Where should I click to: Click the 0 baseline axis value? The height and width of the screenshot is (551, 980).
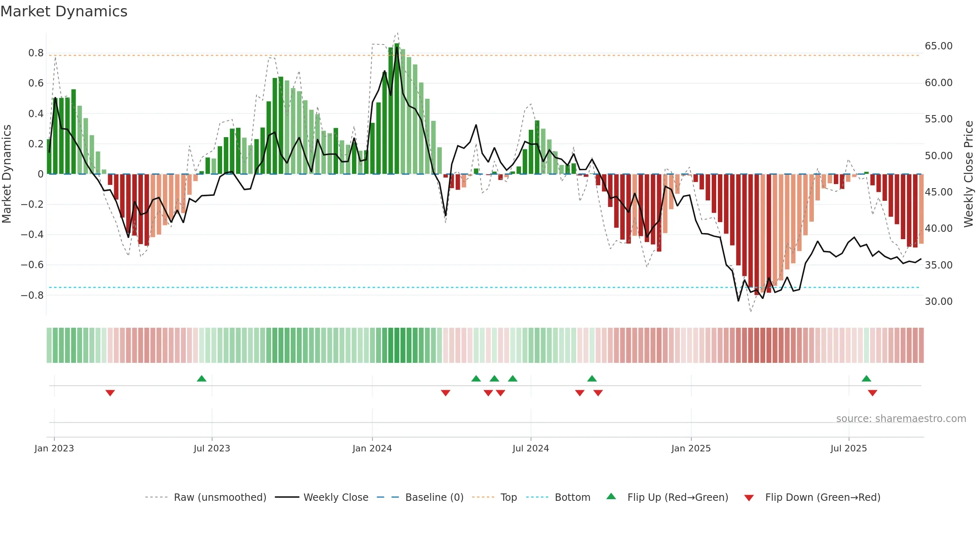pyautogui.click(x=40, y=174)
